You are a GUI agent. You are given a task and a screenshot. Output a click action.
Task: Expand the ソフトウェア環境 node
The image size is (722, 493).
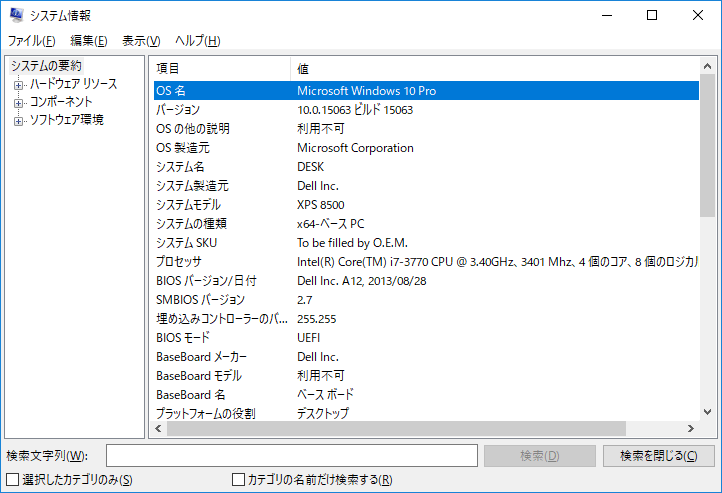[x=18, y=122]
